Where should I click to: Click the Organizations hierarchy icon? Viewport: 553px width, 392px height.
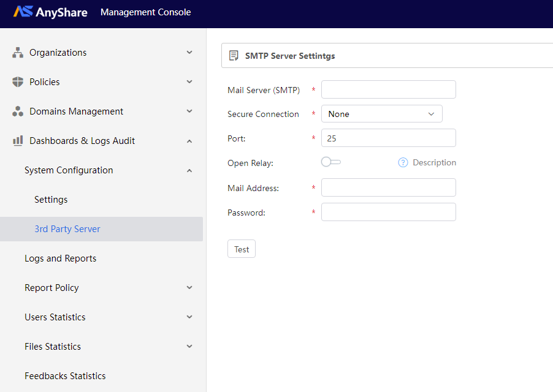tap(18, 53)
